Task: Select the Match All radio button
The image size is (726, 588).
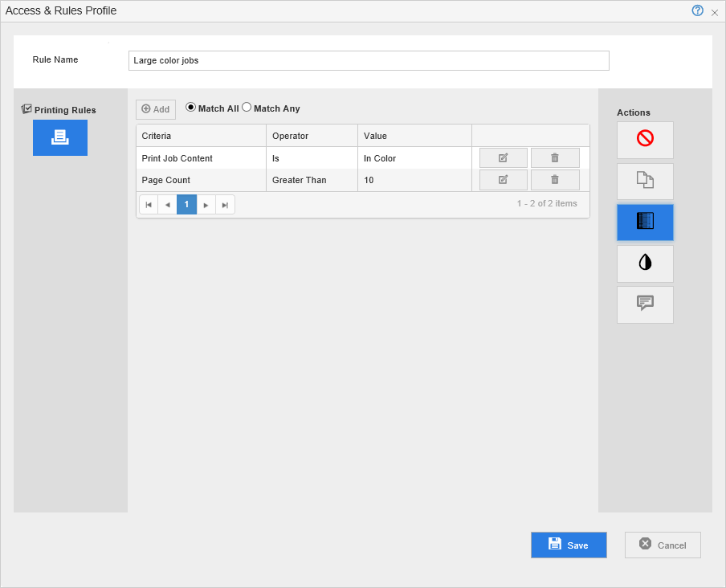Action: tap(190, 108)
